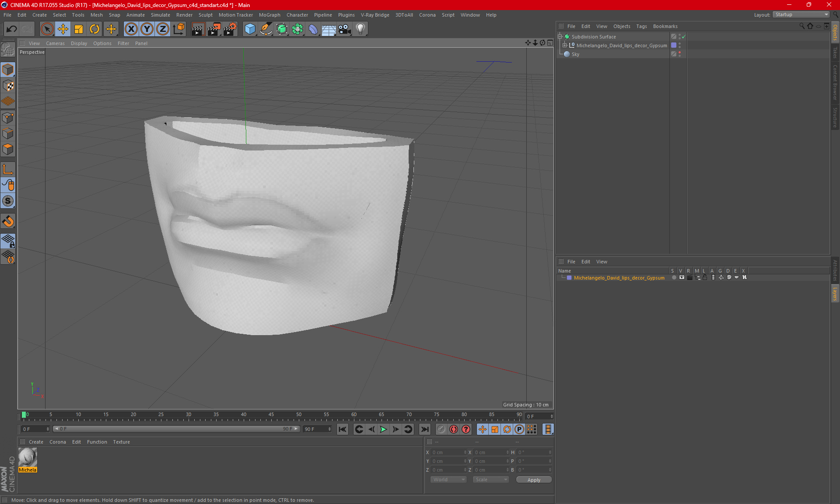This screenshot has height=504, width=840.
Task: Add a Floor environment object
Action: 329,29
